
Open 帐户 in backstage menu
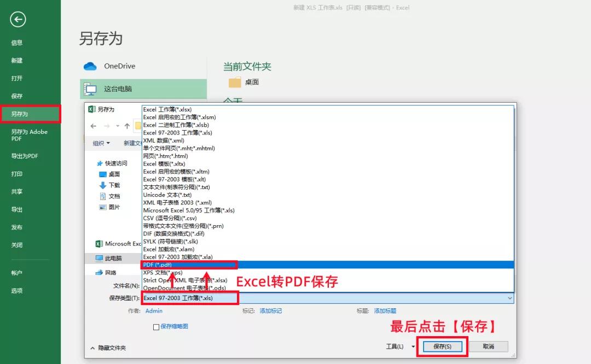click(x=16, y=273)
